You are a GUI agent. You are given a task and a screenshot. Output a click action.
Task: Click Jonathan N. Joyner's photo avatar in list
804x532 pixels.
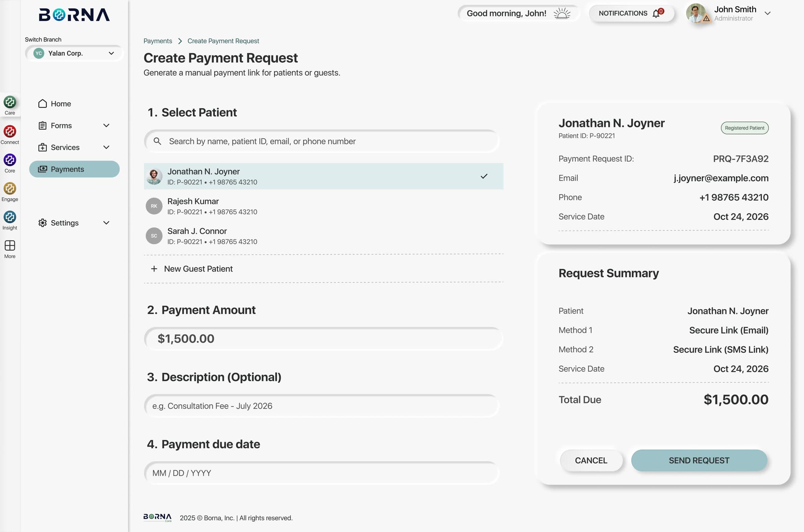point(154,176)
